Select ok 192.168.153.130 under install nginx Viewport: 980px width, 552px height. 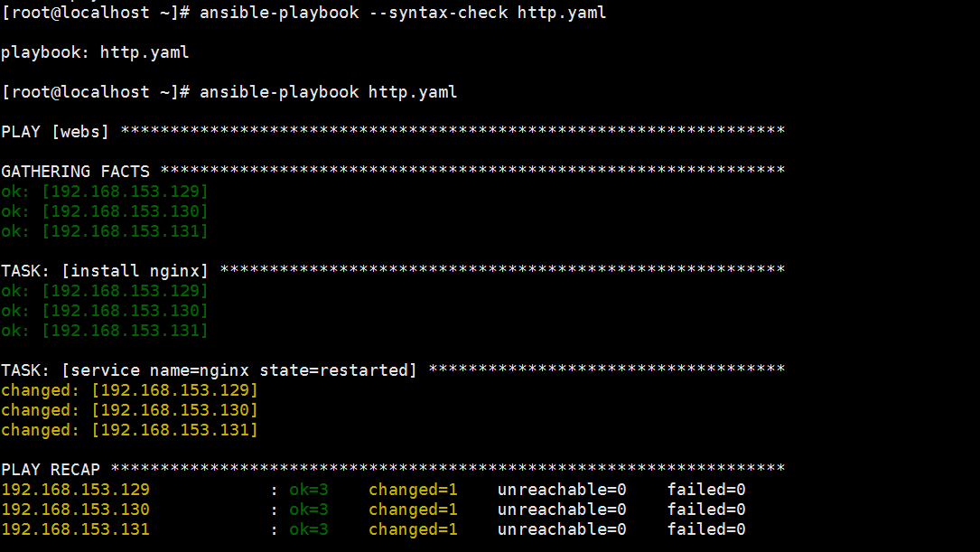(105, 311)
